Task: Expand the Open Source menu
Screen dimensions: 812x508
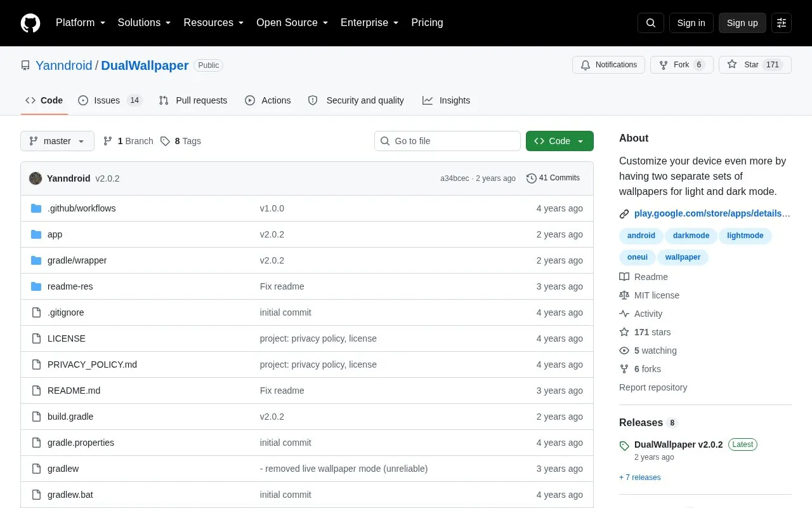Action: pos(292,23)
